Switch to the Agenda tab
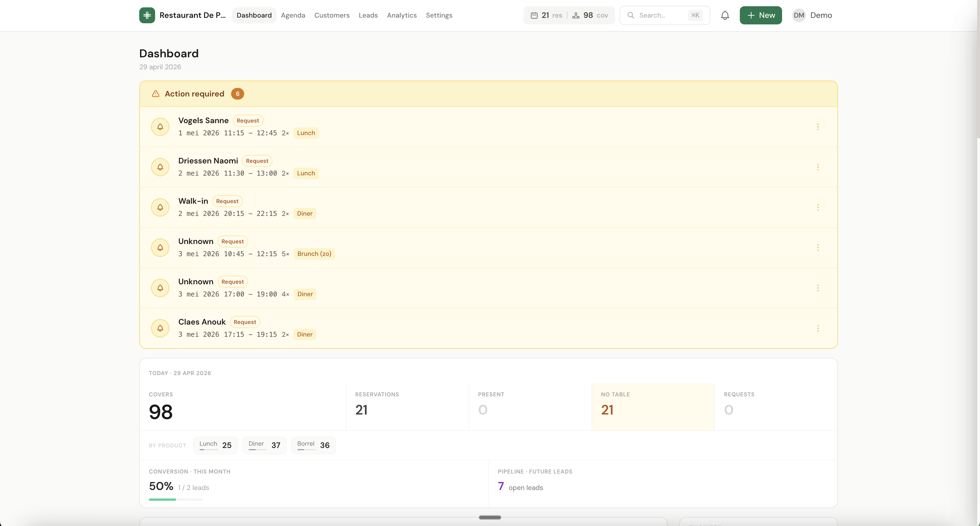Viewport: 980px width, 526px height. point(293,15)
